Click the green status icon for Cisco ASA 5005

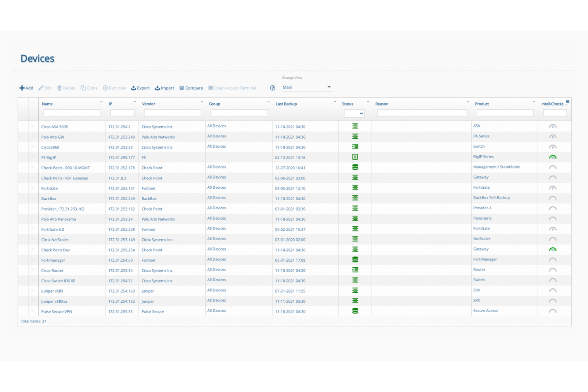coord(354,126)
